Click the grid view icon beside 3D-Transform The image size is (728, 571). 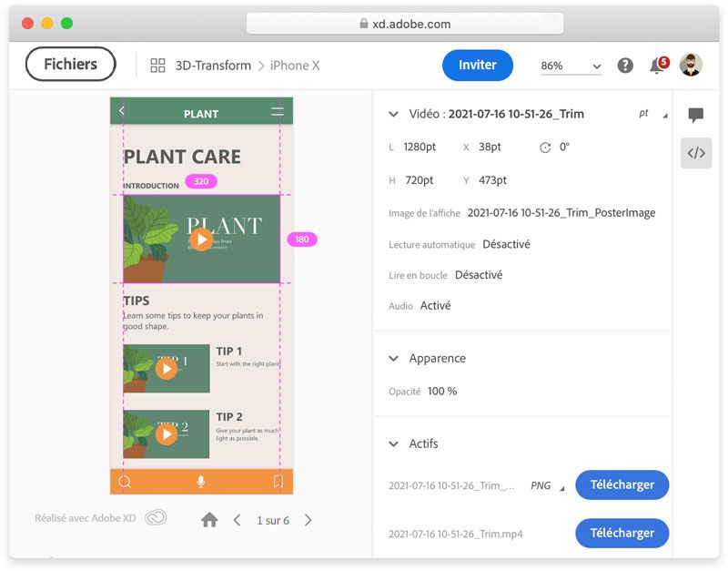click(x=157, y=66)
